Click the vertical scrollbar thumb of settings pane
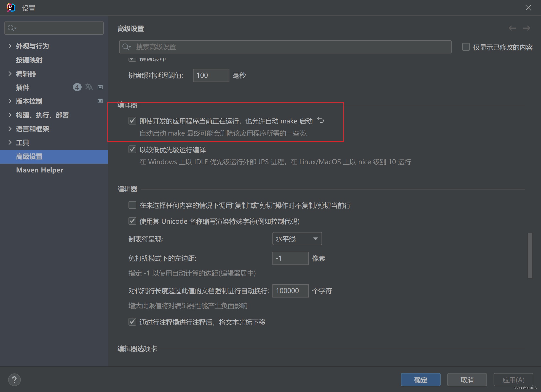This screenshot has height=392, width=541. (x=530, y=256)
